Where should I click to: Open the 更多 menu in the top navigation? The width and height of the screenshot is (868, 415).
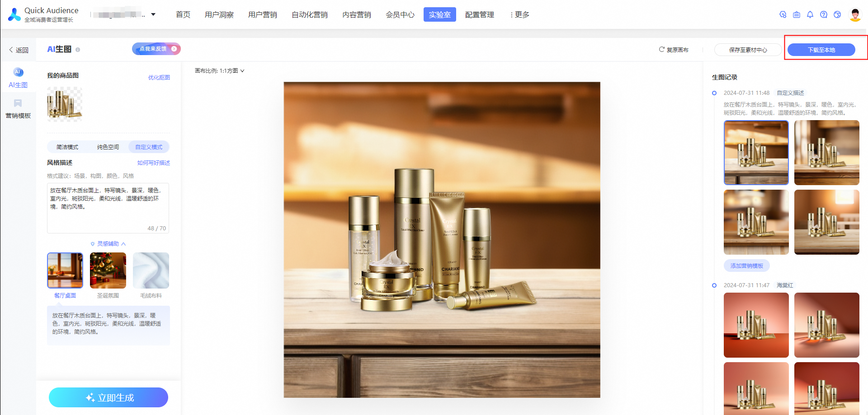[520, 15]
